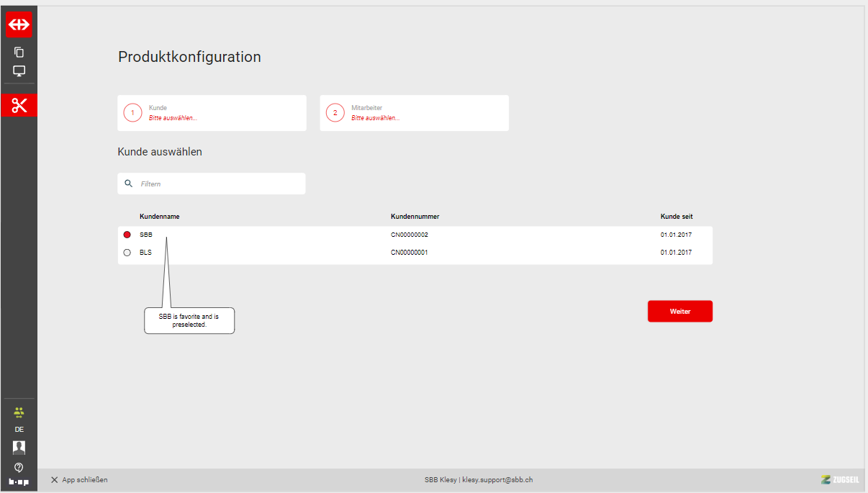Click the magnifier icon in filter field
The width and height of the screenshot is (868, 493).
[129, 184]
